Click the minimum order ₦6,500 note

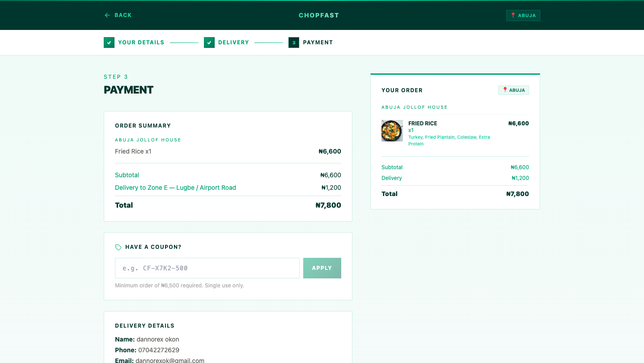click(x=179, y=286)
